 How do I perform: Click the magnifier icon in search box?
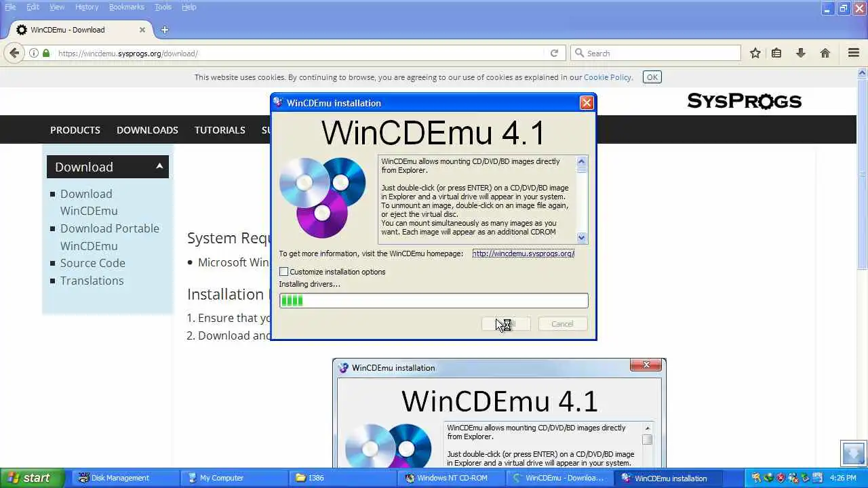(x=579, y=53)
